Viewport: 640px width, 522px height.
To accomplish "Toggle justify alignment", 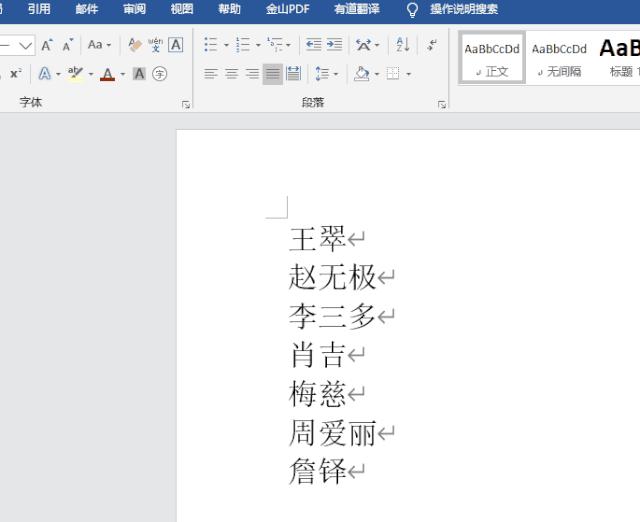I will click(x=273, y=74).
